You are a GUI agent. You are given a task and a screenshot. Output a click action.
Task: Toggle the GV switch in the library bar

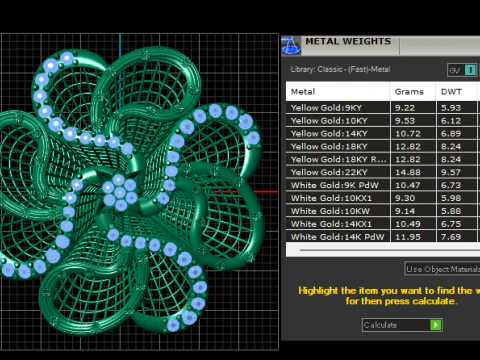[462, 70]
